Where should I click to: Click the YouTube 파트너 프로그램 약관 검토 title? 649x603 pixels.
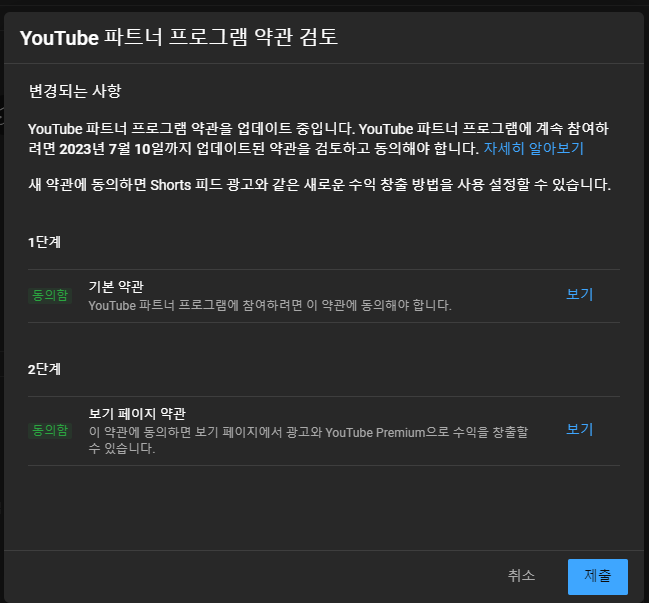pyautogui.click(x=179, y=37)
